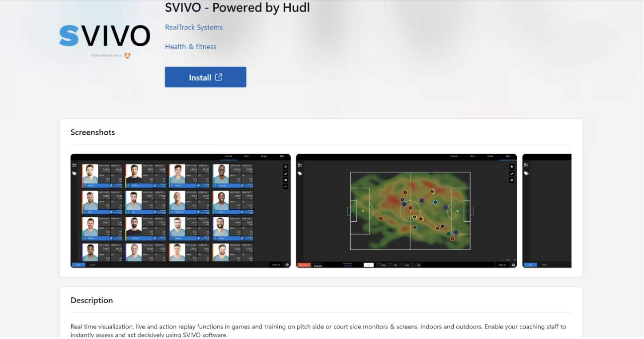Click the "Real time visualization" description text
This screenshot has height=339, width=644.
click(318, 331)
